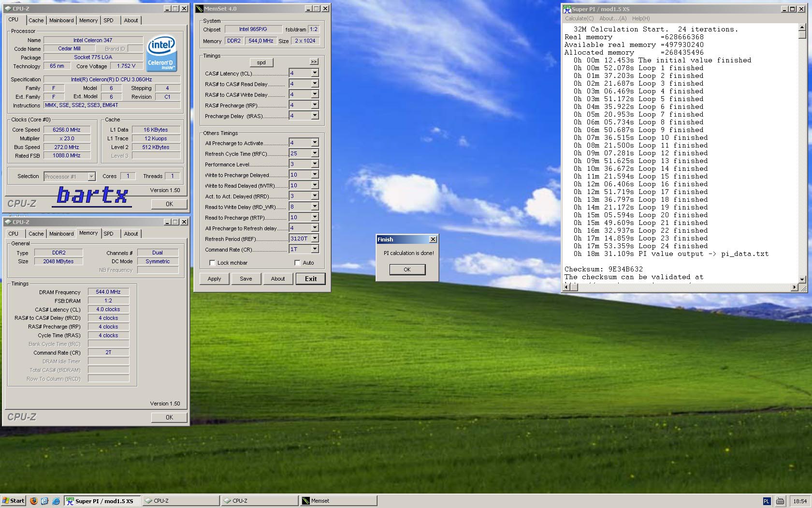
Task: Click the Intel Celeron D logo
Action: click(x=161, y=53)
